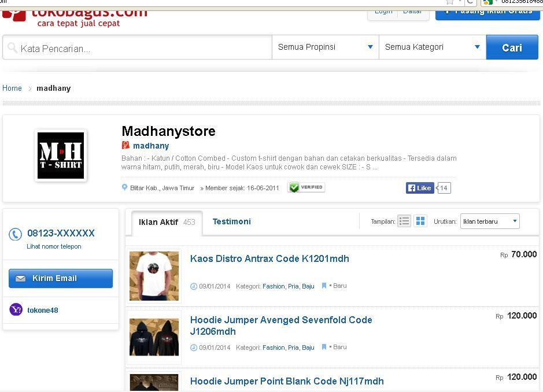Click the location pin icon
This screenshot has width=543, height=392.
click(x=125, y=188)
